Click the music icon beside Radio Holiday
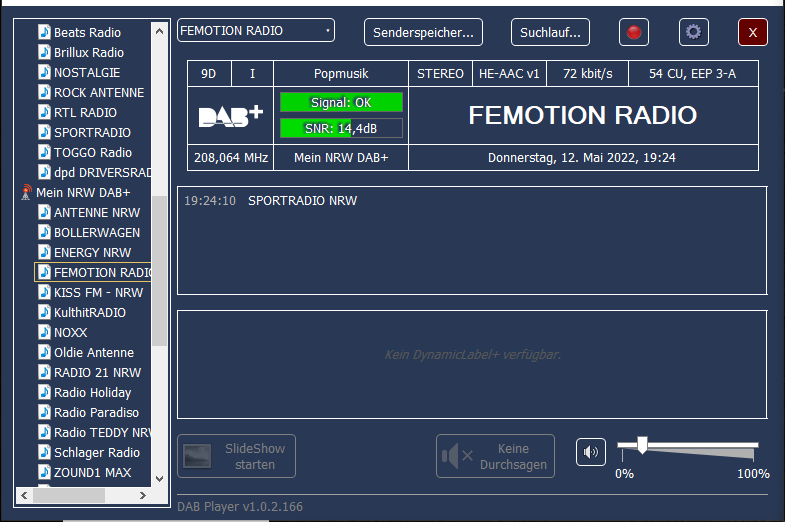 pyautogui.click(x=45, y=392)
